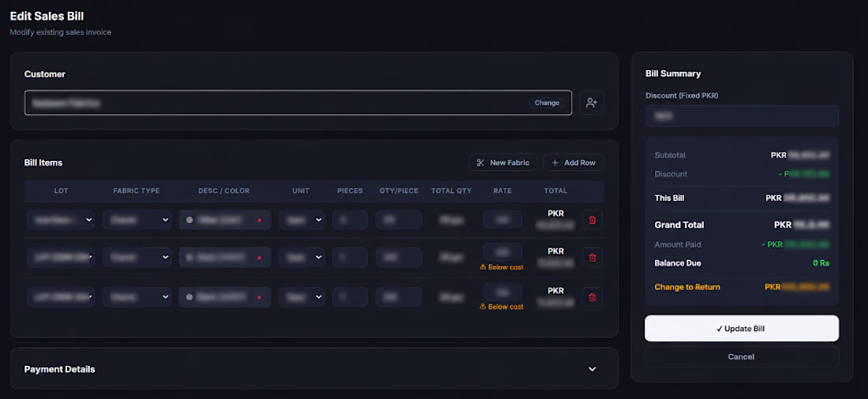The height and width of the screenshot is (399, 868).
Task: Delete the first bill item row with trash icon
Action: (x=593, y=220)
